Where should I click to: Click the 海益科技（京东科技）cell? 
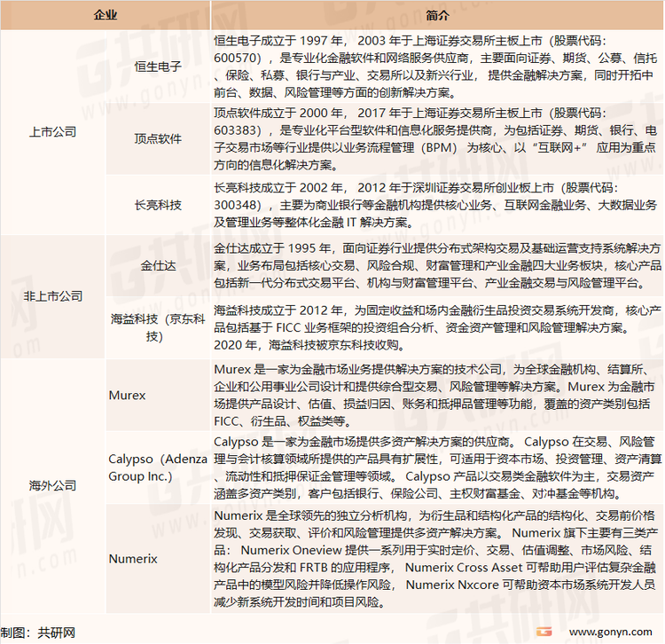(158, 327)
